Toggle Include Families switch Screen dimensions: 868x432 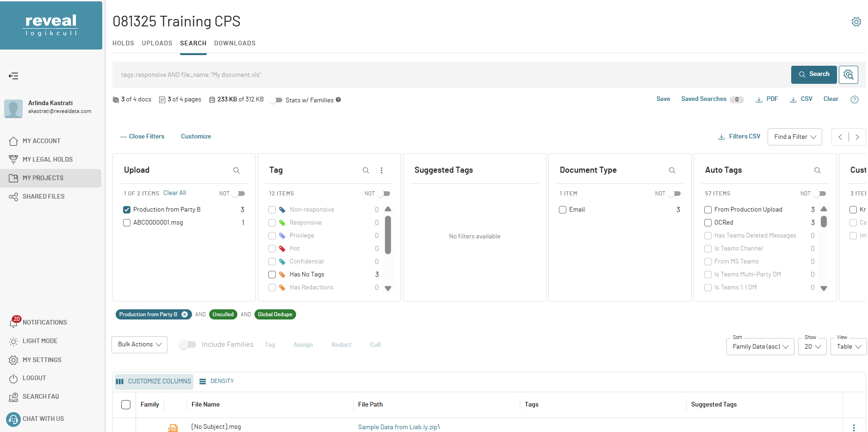click(188, 344)
